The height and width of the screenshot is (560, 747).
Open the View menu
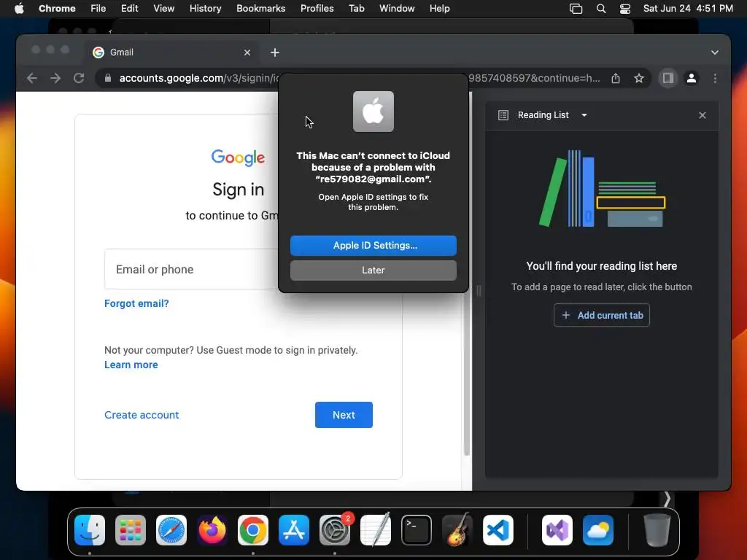coord(164,9)
